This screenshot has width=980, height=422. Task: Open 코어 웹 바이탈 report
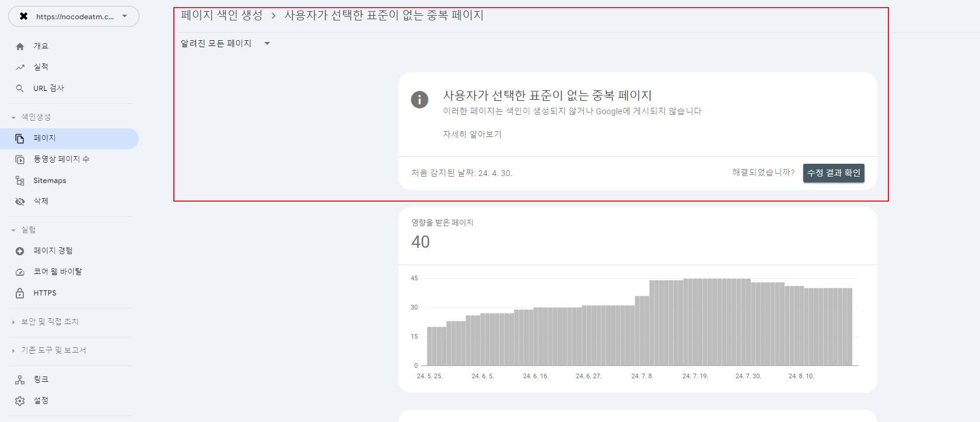click(x=58, y=272)
